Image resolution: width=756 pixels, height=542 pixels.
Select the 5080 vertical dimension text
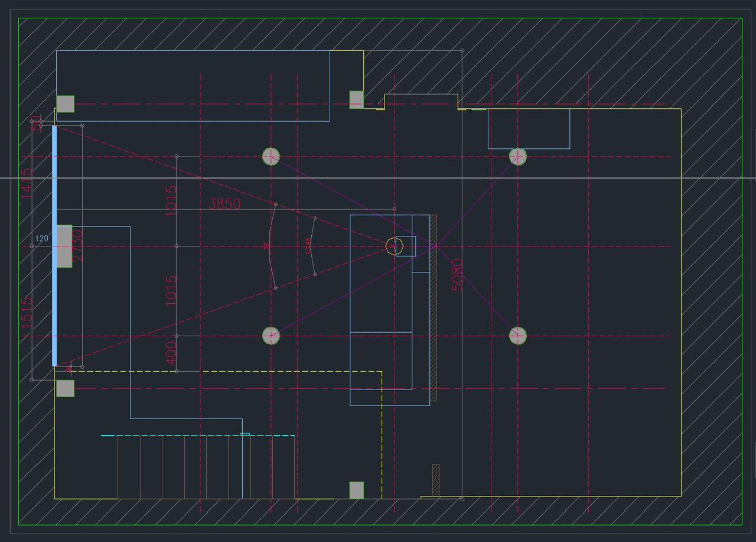pos(457,275)
